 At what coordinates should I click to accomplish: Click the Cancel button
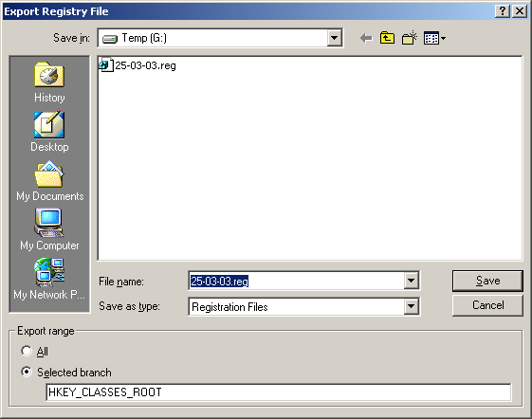click(x=487, y=305)
